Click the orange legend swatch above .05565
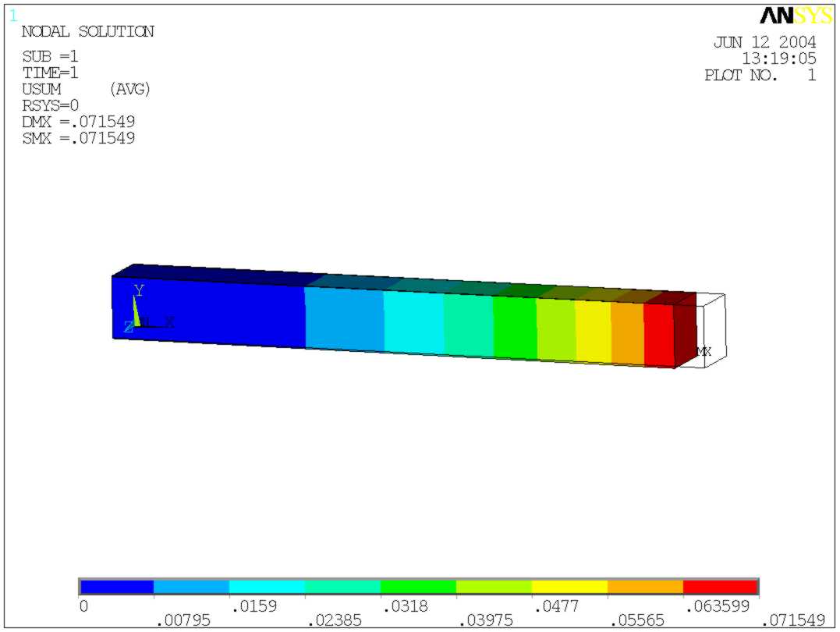 pos(644,587)
